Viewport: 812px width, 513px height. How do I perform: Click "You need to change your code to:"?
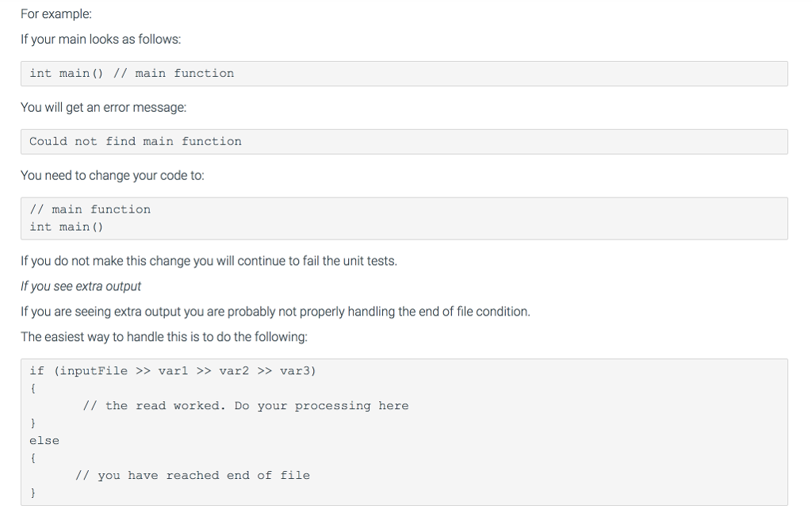(112, 175)
